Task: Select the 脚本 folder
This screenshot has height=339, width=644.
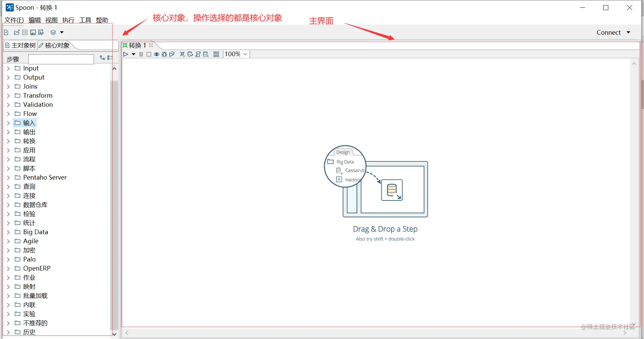Action: (x=29, y=168)
